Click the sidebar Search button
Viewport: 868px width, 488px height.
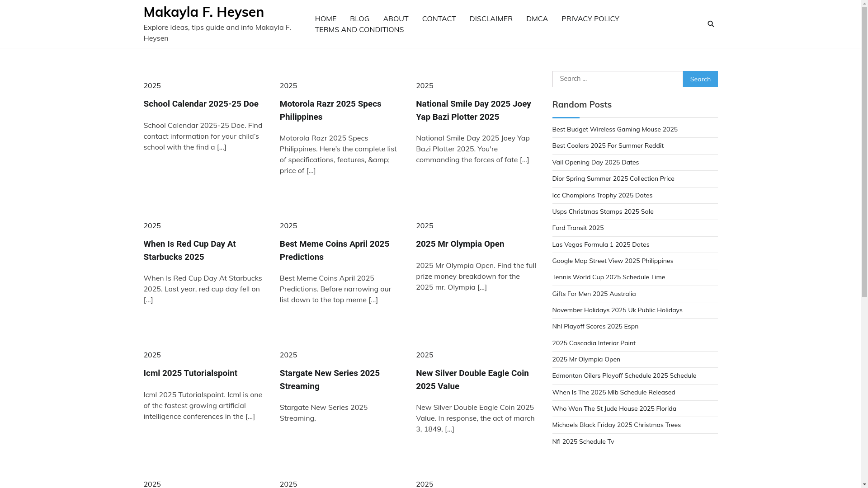700,79
